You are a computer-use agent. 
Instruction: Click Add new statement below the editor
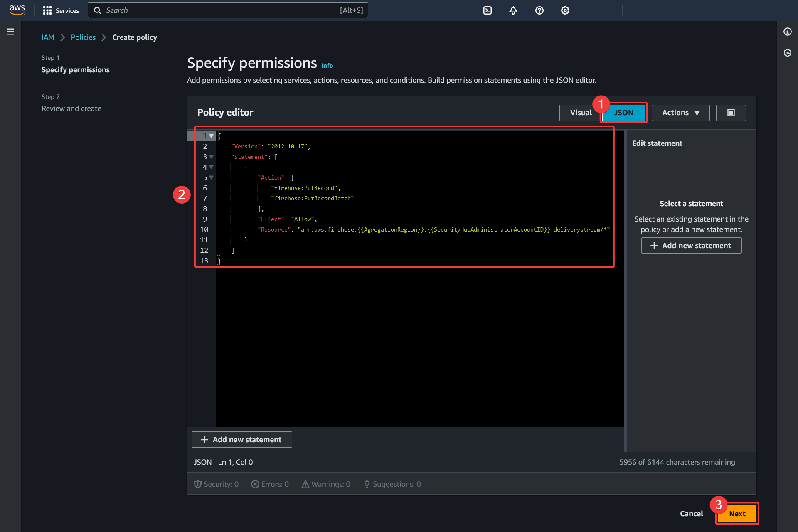click(x=242, y=440)
